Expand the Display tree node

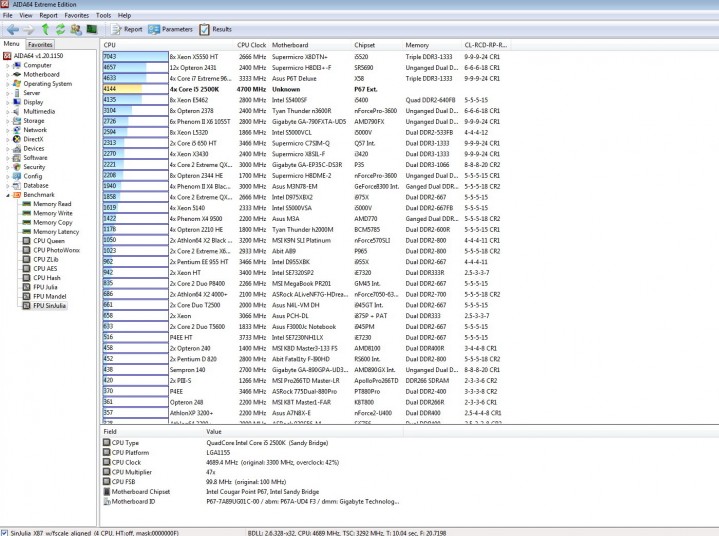[7, 102]
